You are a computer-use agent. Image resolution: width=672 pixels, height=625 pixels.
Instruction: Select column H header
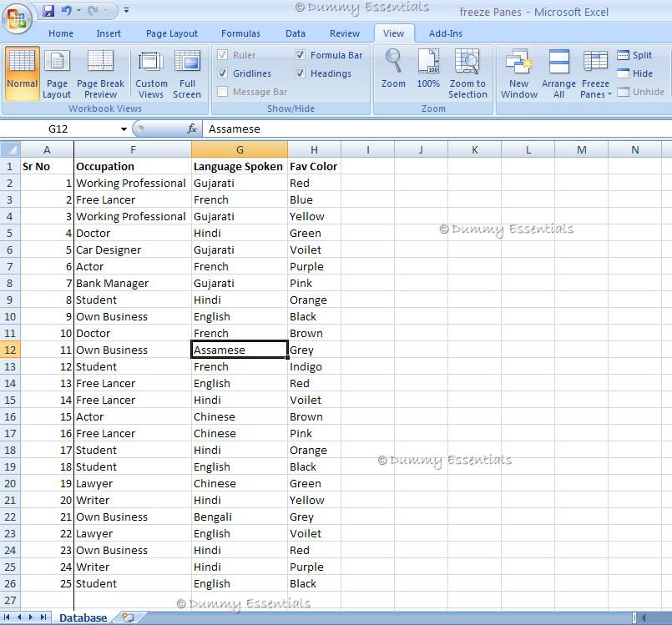pyautogui.click(x=314, y=149)
